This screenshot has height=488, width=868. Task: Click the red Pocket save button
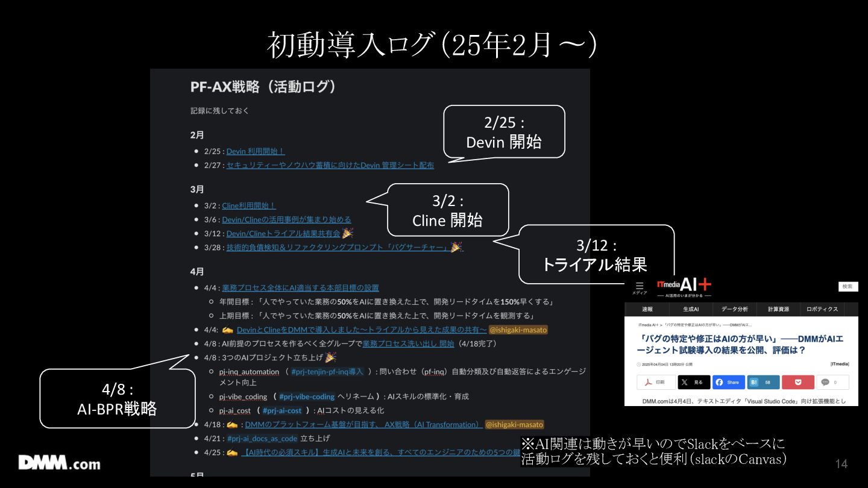pos(798,382)
